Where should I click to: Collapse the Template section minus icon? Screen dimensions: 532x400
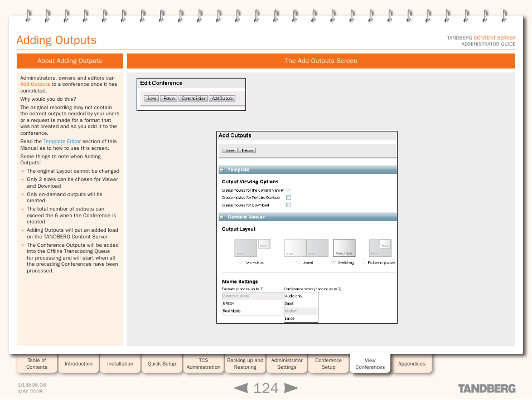click(x=221, y=170)
